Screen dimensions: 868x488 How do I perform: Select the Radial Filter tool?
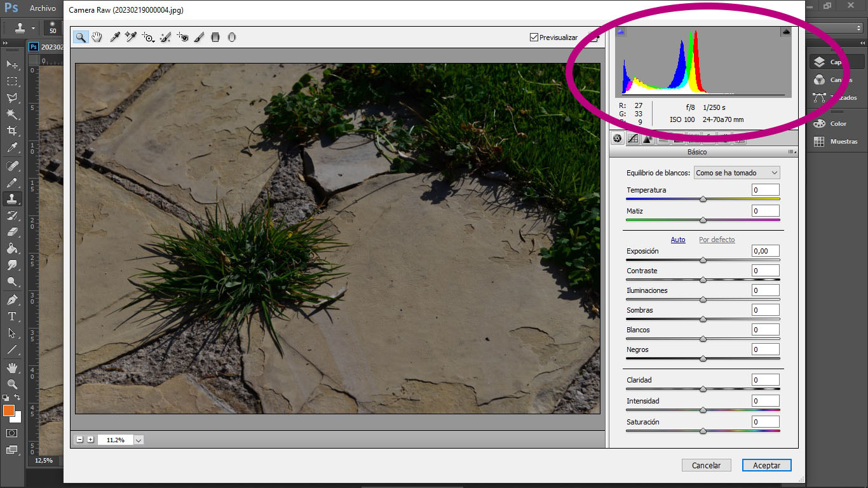232,37
